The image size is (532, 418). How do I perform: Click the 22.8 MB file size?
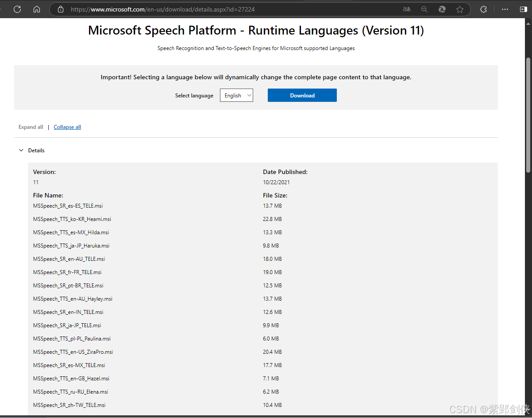[272, 219]
